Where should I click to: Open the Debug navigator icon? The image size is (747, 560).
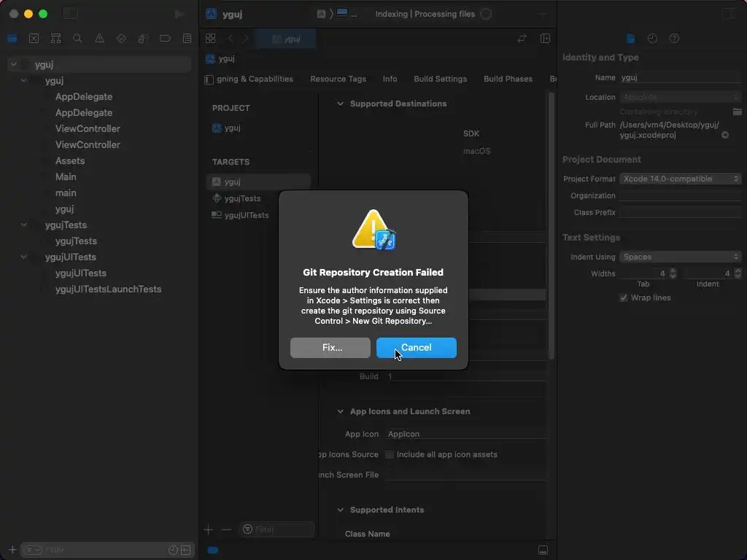tap(143, 39)
